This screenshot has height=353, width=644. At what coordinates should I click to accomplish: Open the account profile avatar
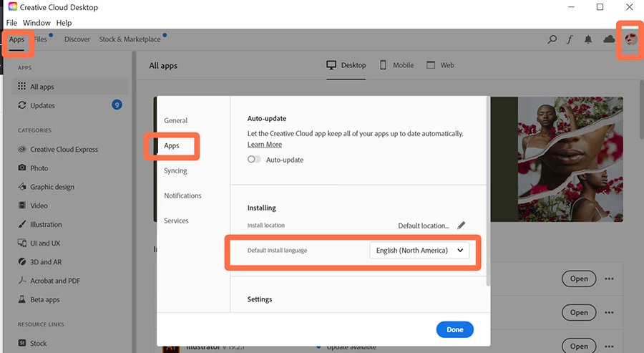(x=631, y=39)
